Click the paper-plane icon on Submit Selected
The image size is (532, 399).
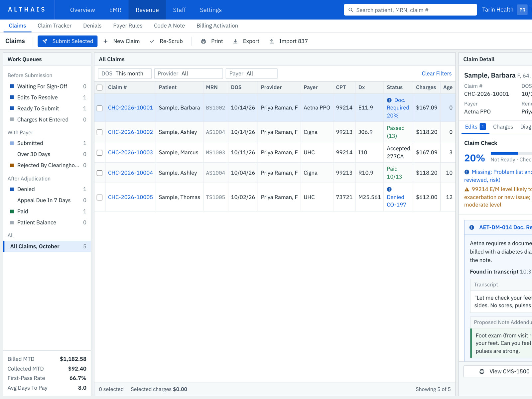click(45, 41)
